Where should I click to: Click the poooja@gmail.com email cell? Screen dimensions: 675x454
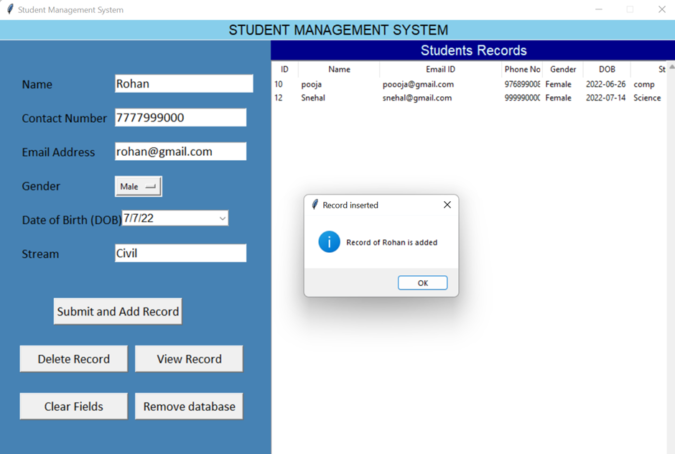click(x=418, y=84)
